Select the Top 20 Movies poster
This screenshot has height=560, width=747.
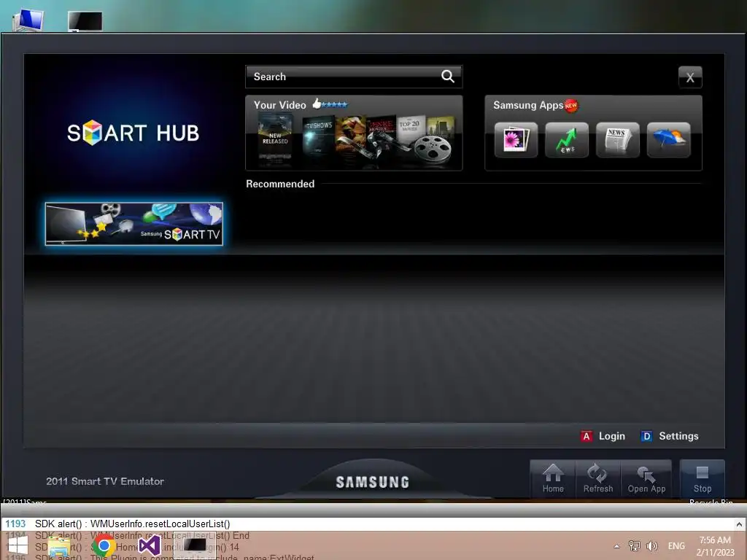click(x=411, y=128)
